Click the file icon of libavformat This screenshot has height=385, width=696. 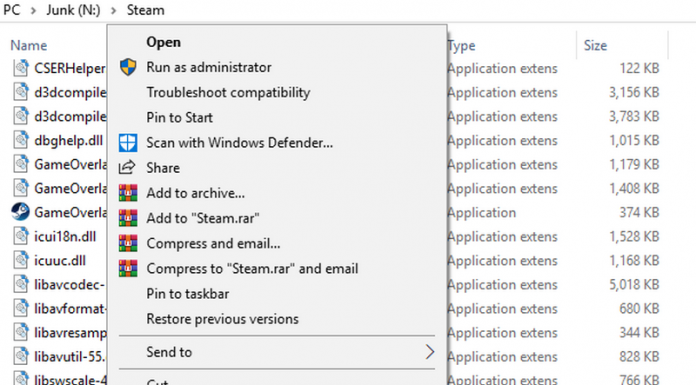tap(21, 308)
